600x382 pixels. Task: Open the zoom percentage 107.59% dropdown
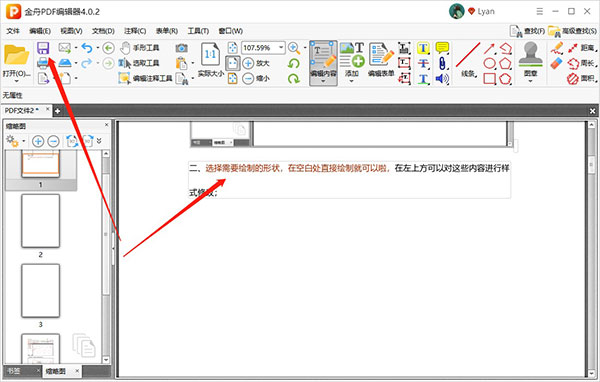point(281,47)
